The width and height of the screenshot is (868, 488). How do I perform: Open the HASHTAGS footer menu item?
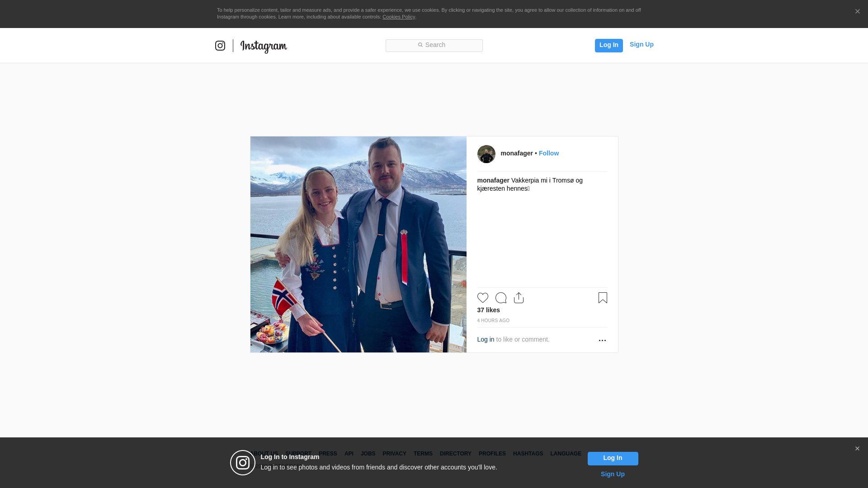pyautogui.click(x=528, y=454)
